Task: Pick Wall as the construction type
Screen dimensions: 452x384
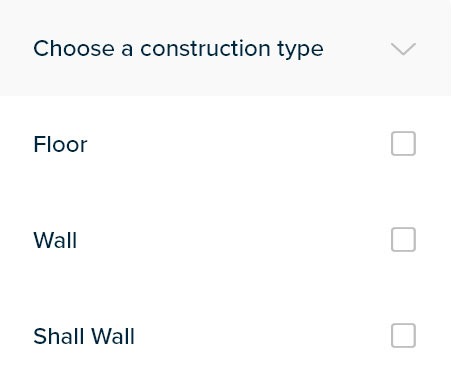Action: tap(225, 240)
